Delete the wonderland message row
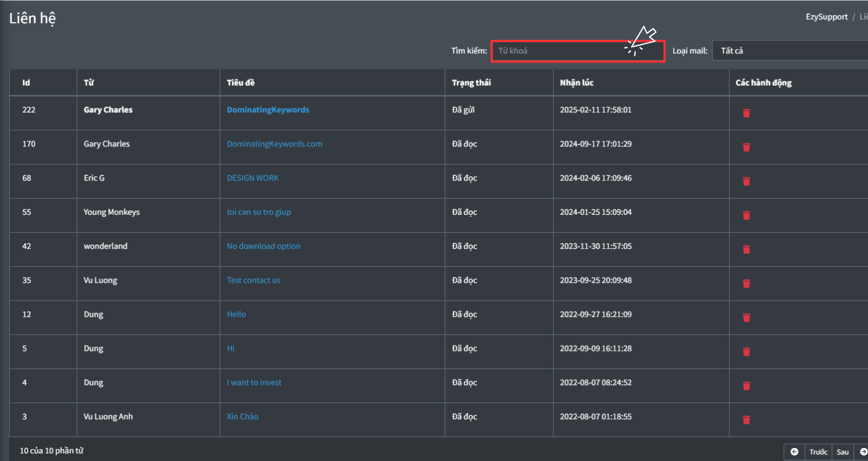The height and width of the screenshot is (461, 868). click(x=746, y=249)
